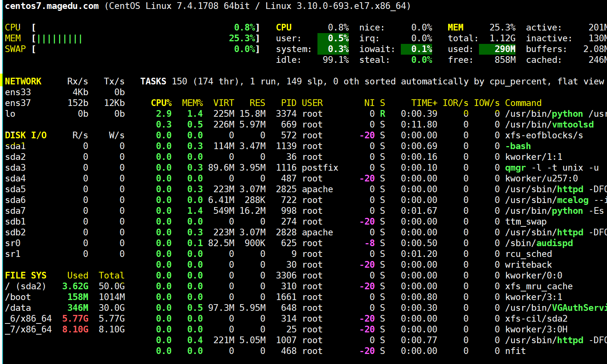Click the TIME+ column header
The image size is (607, 364).
tap(424, 103)
